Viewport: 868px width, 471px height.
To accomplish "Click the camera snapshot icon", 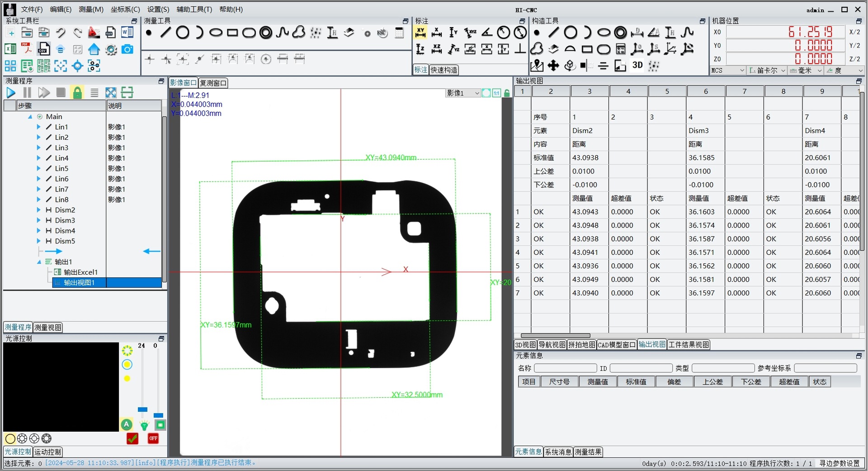I will [127, 49].
